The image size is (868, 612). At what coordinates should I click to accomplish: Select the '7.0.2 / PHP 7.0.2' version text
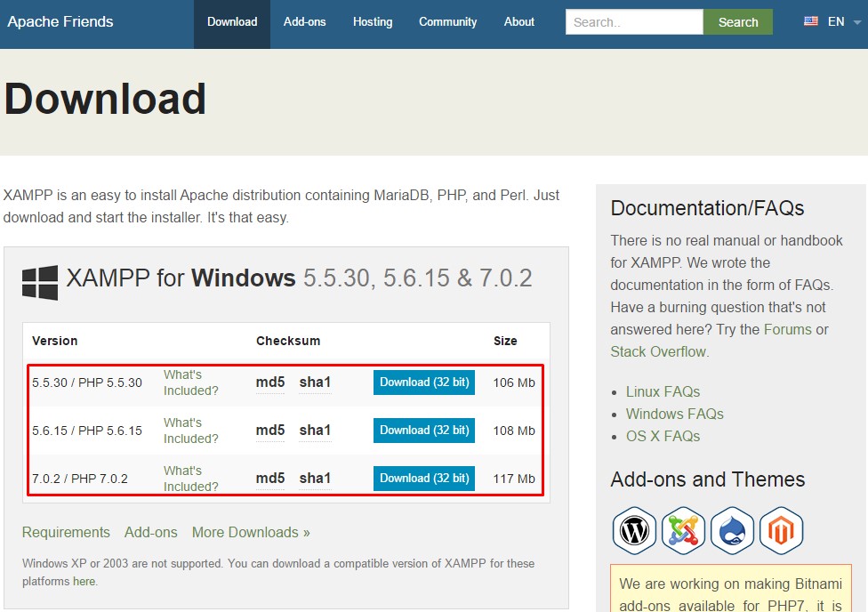(80, 479)
